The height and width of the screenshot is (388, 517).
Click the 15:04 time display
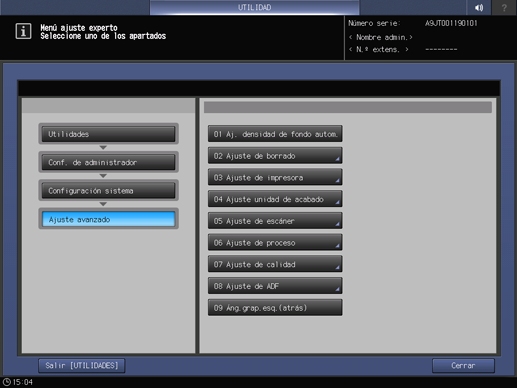tap(23, 382)
